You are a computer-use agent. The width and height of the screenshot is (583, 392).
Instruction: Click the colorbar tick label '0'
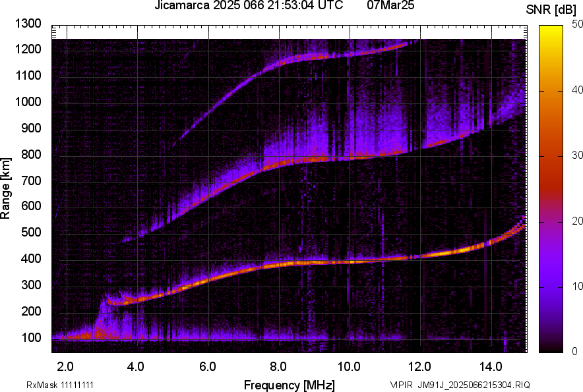pyautogui.click(x=575, y=351)
